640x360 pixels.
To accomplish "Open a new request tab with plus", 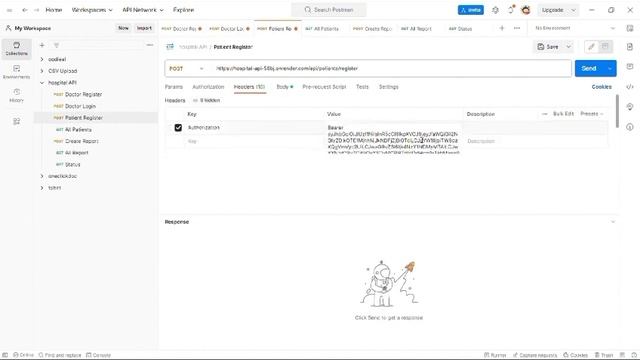I will click(502, 28).
